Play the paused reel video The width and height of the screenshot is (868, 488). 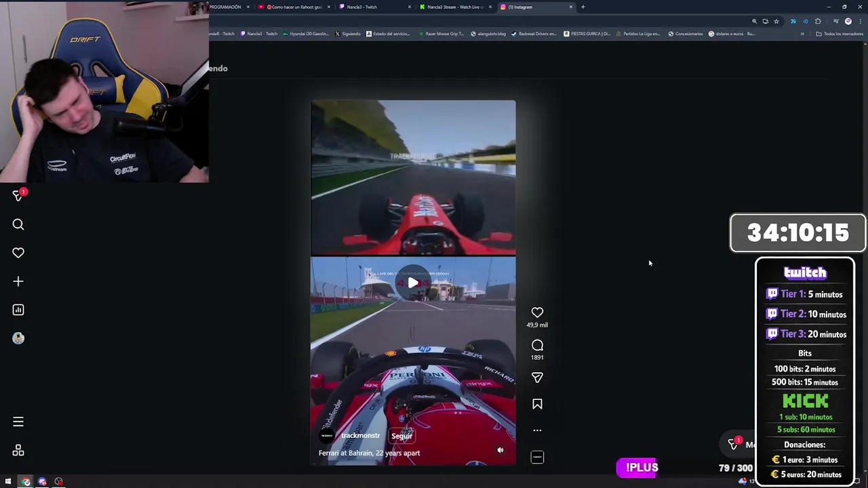[x=413, y=283]
